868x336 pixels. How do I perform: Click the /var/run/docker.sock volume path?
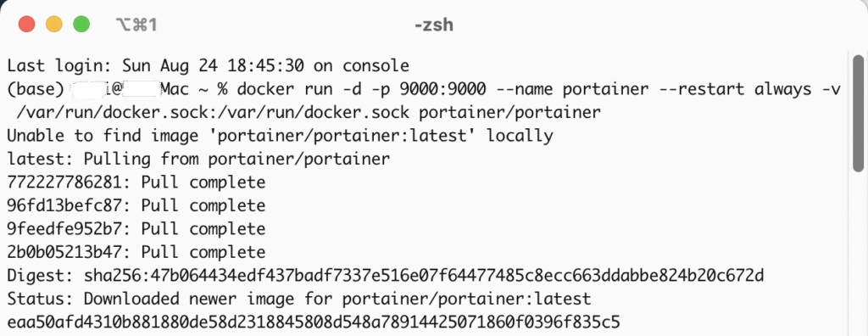[x=213, y=113]
